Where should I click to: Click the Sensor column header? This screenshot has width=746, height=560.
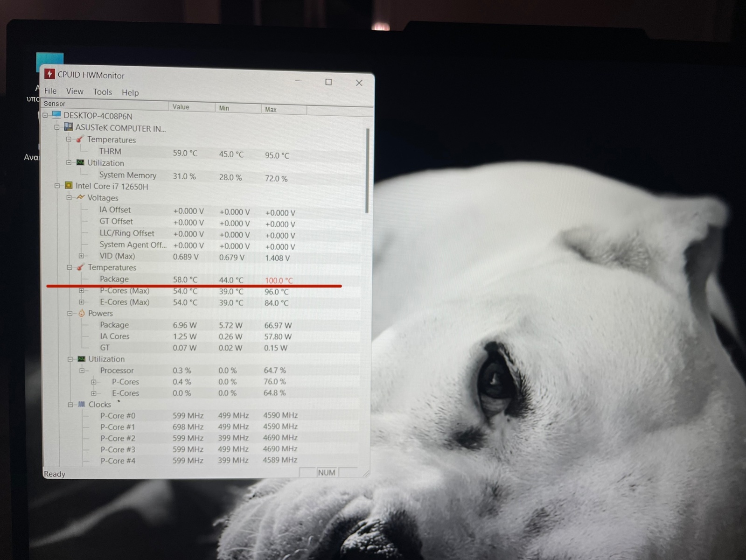(x=105, y=105)
